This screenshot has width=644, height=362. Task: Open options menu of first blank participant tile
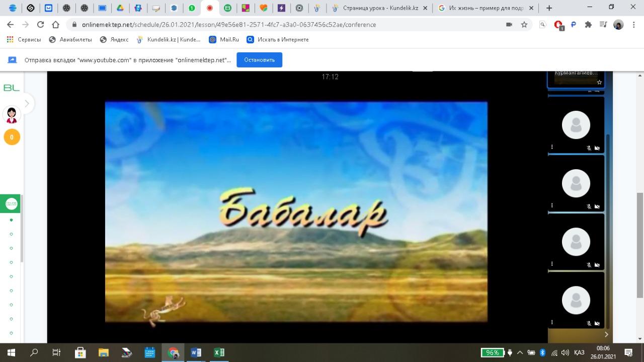point(552,147)
